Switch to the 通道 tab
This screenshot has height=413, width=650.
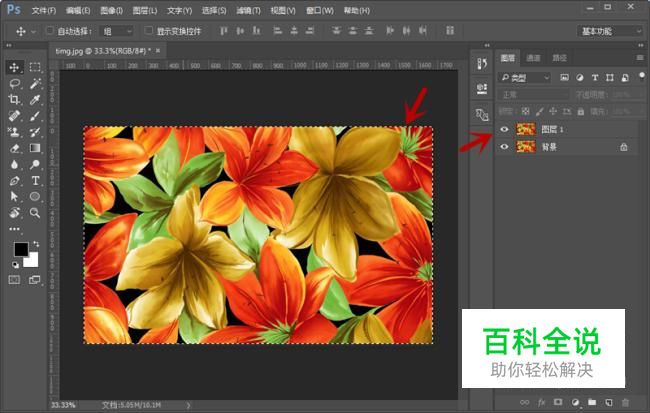(534, 58)
